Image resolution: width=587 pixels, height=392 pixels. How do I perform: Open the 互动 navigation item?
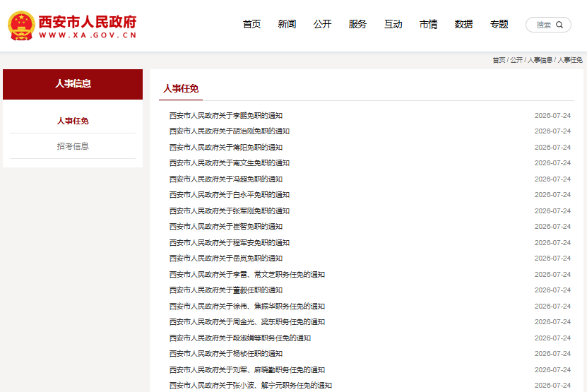point(393,24)
